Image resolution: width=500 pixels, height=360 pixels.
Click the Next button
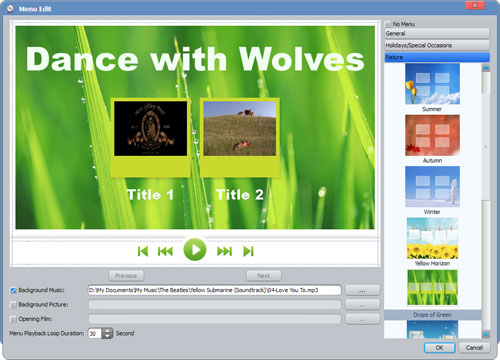tap(264, 276)
